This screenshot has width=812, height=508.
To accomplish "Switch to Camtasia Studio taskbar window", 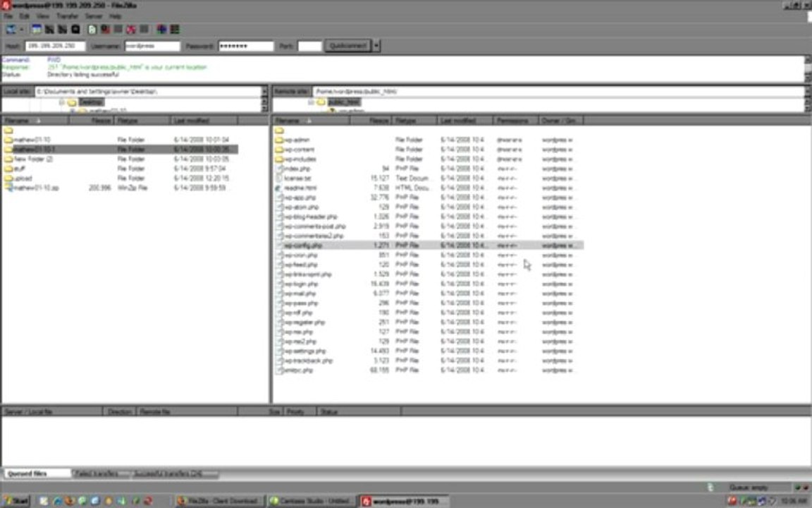I will point(312,501).
